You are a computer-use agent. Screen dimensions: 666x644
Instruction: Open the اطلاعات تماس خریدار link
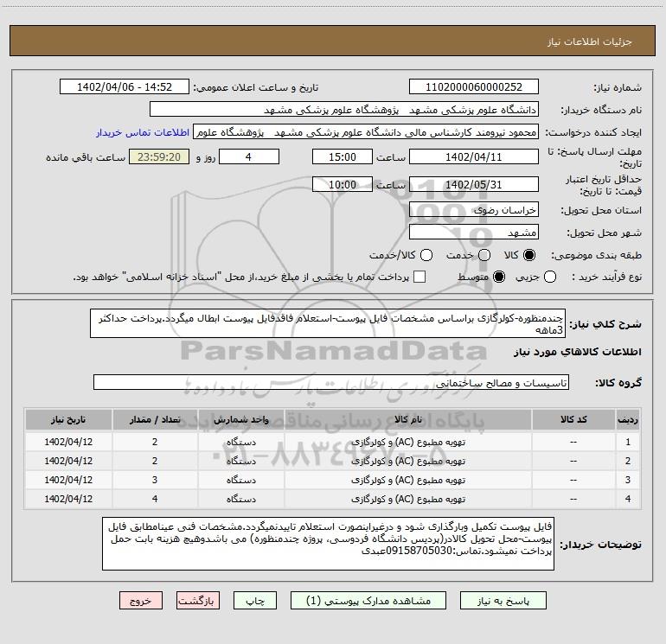pos(143,132)
